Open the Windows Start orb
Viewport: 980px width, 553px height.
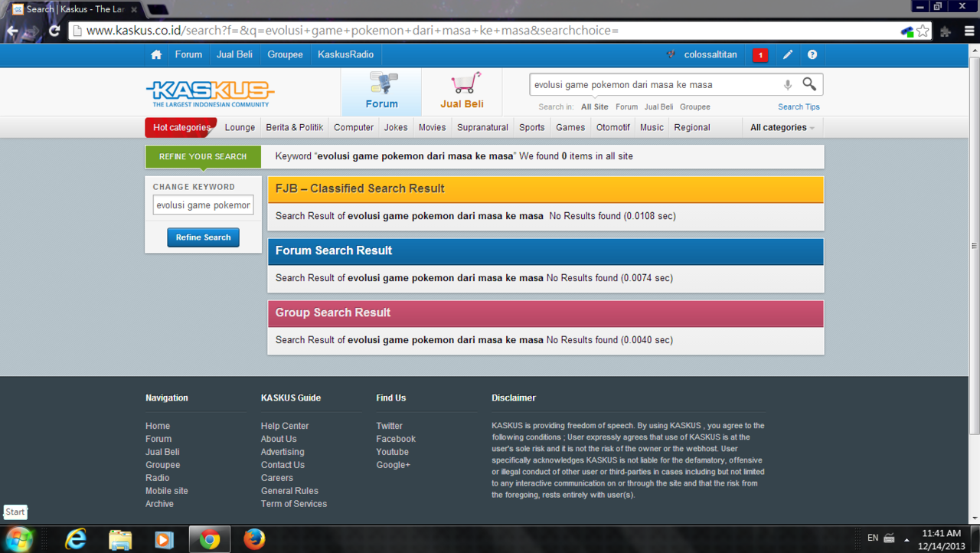(x=18, y=539)
